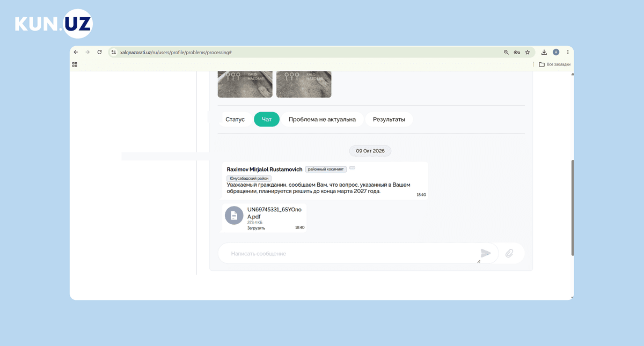Click sender name Raximov Mirjalol Rustamovich

tap(265, 169)
